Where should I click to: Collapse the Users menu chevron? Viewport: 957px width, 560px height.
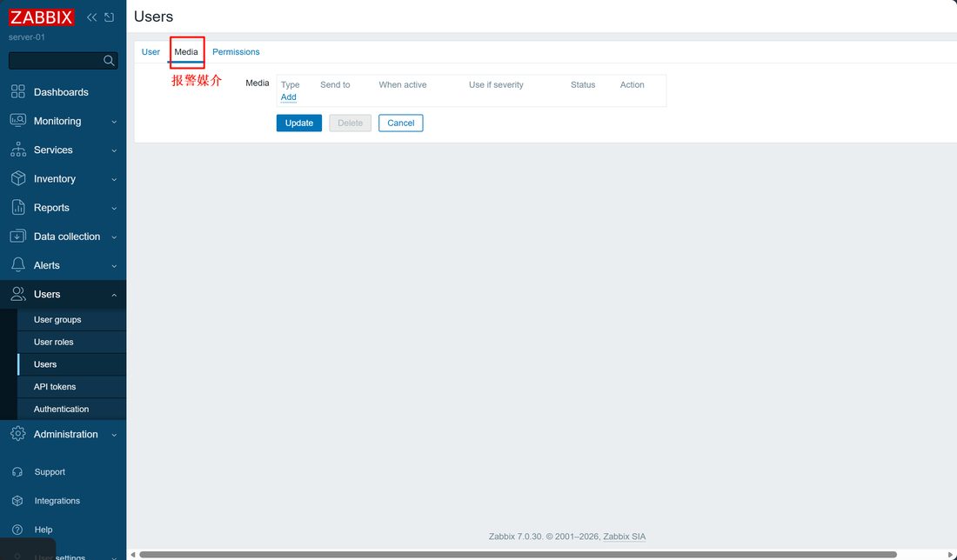(x=114, y=295)
